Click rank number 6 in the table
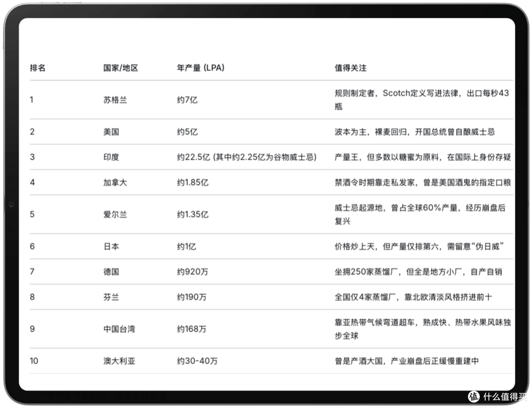Image resolution: width=532 pixels, height=408 pixels. pos(32,246)
